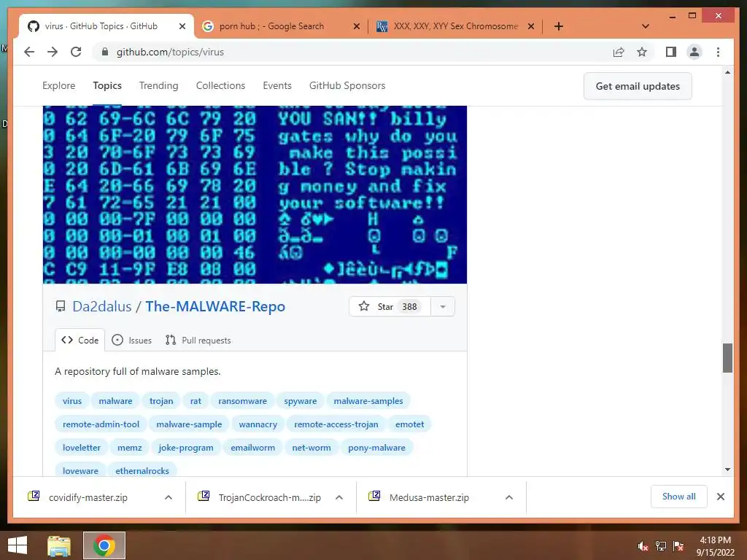Share this page from the address bar

click(x=619, y=52)
